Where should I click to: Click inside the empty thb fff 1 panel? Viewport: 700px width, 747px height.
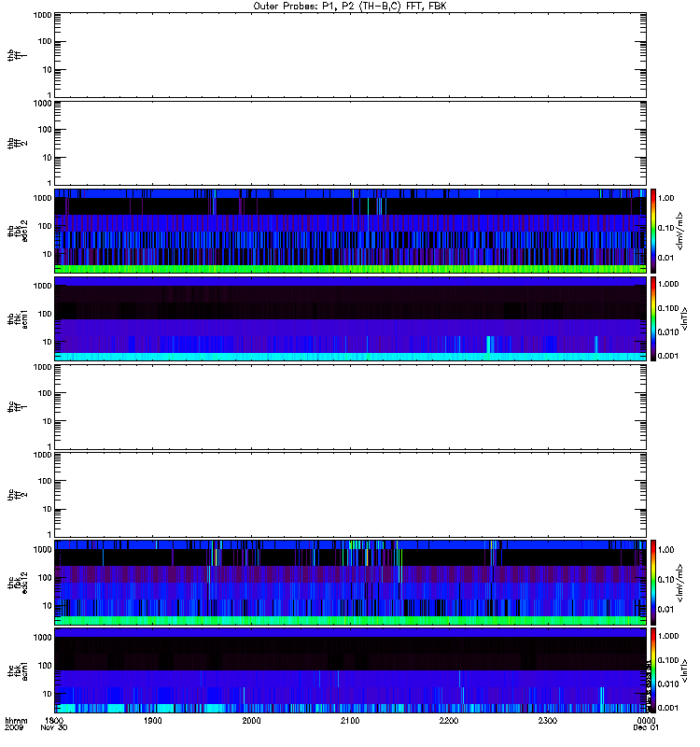[x=350, y=55]
